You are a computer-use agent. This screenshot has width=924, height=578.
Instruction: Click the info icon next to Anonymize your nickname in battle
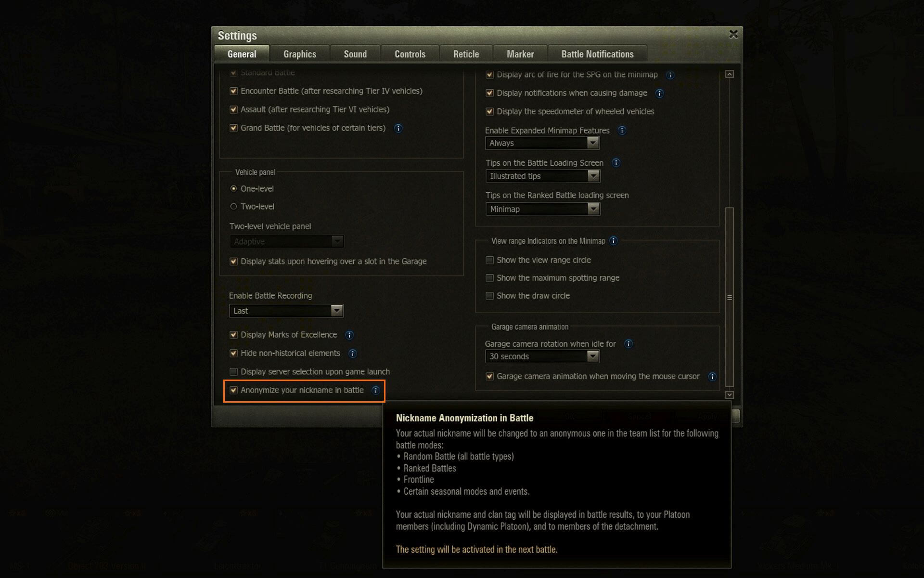[376, 390]
